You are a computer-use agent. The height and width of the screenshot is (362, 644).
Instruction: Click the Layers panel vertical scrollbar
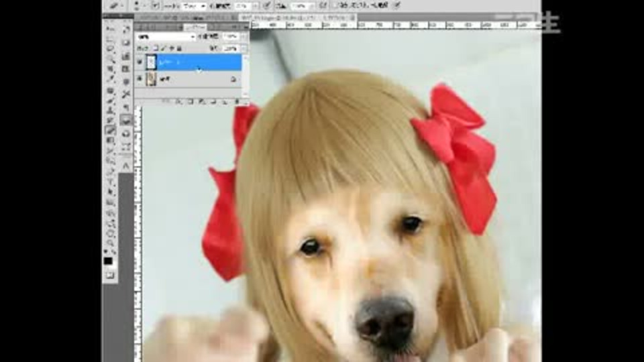click(x=246, y=76)
